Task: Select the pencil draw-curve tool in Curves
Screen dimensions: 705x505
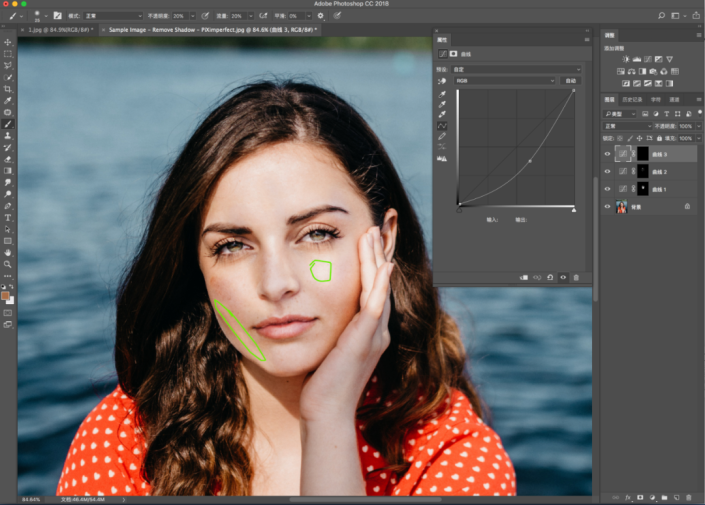Action: (442, 136)
